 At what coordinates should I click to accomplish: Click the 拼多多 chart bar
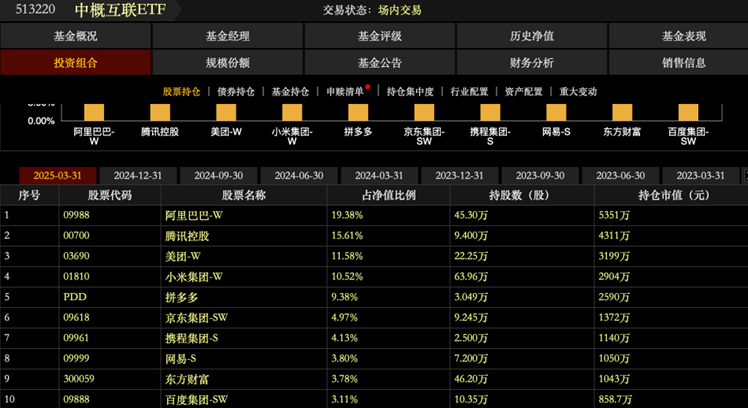(358, 113)
